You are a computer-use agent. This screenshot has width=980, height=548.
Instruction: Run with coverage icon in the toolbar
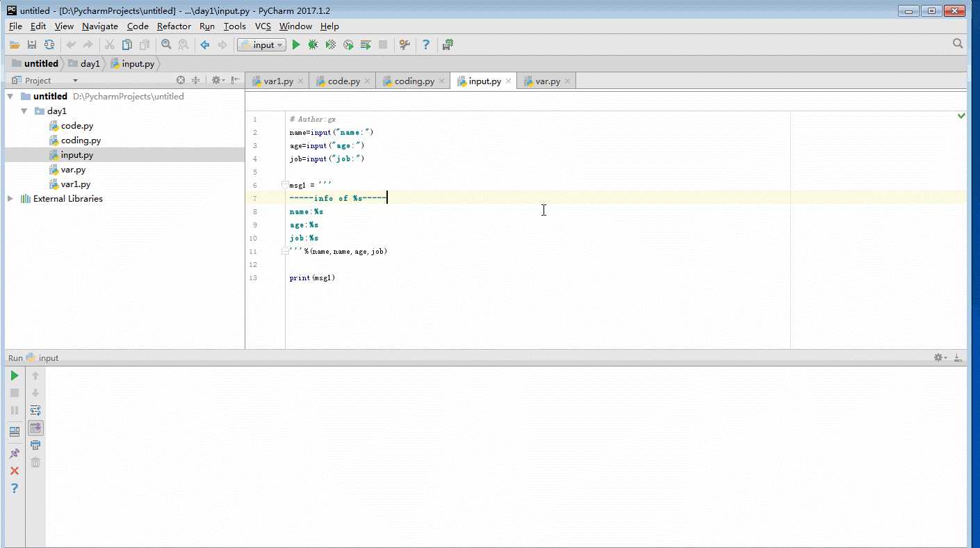tap(331, 45)
